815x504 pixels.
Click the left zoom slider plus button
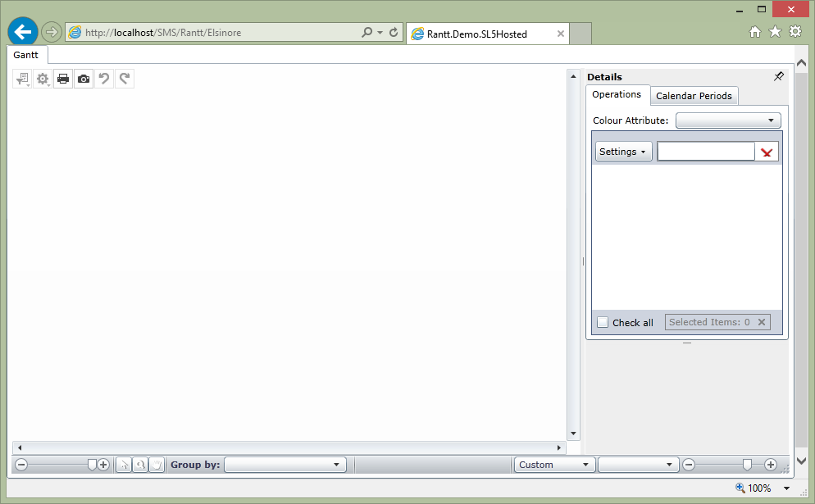(103, 465)
